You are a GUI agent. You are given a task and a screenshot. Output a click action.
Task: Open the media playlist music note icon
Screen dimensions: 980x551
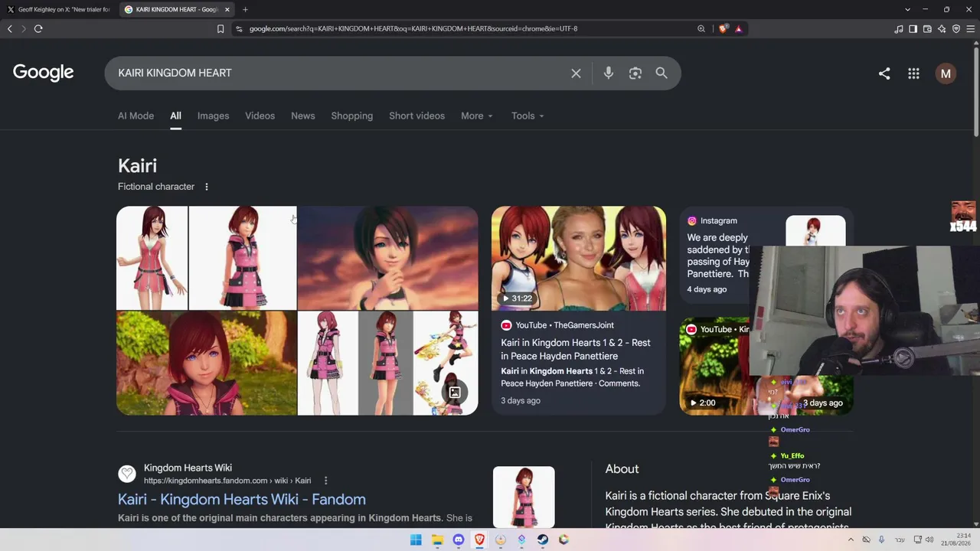pyautogui.click(x=899, y=29)
